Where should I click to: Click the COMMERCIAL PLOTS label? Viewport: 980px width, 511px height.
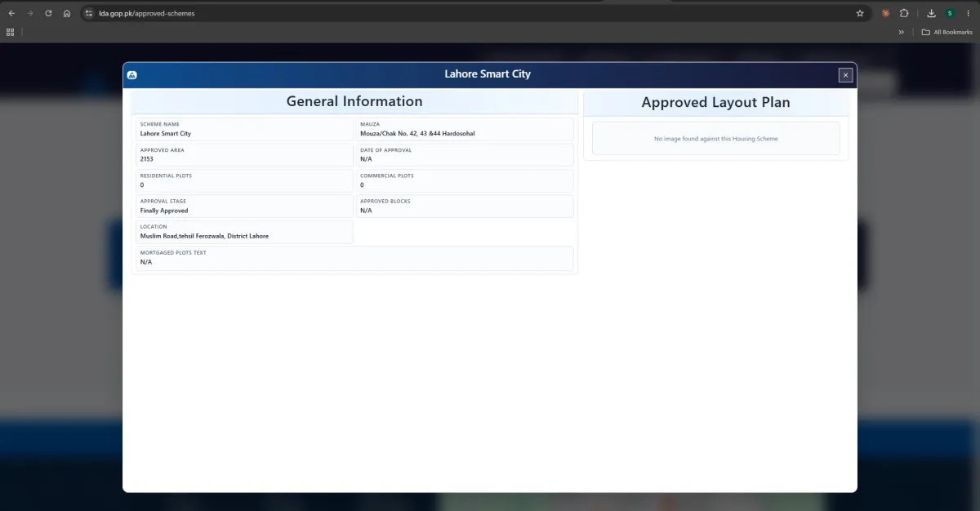click(387, 176)
